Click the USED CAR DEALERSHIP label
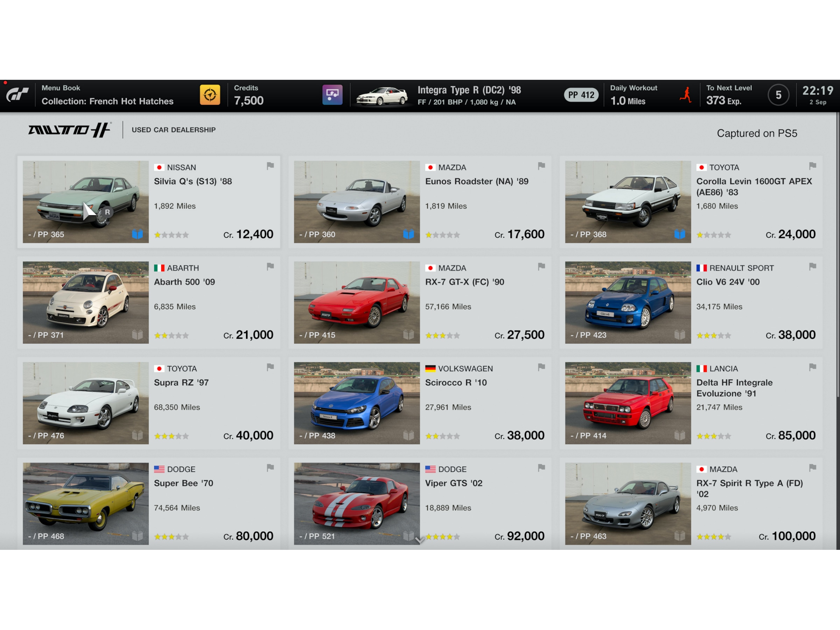This screenshot has width=840, height=630. pyautogui.click(x=174, y=129)
